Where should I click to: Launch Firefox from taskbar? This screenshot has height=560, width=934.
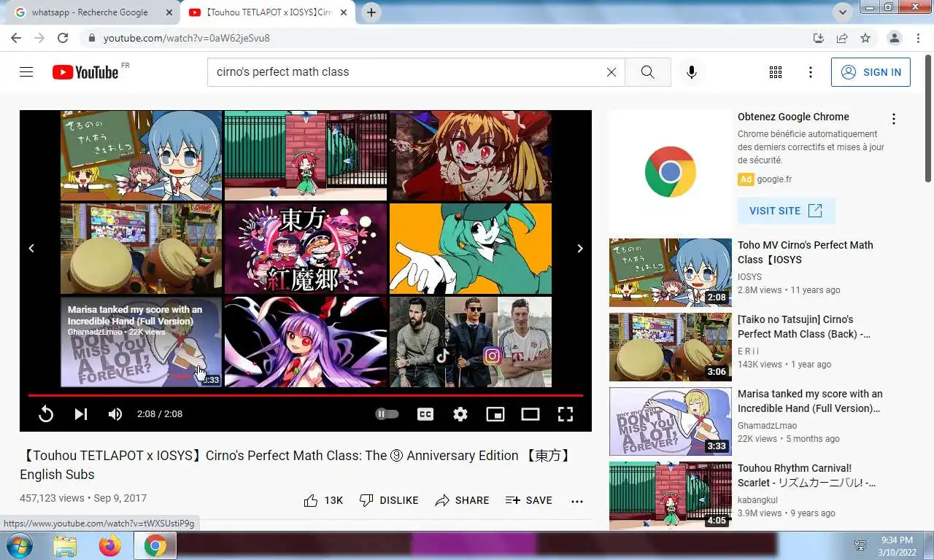(110, 546)
